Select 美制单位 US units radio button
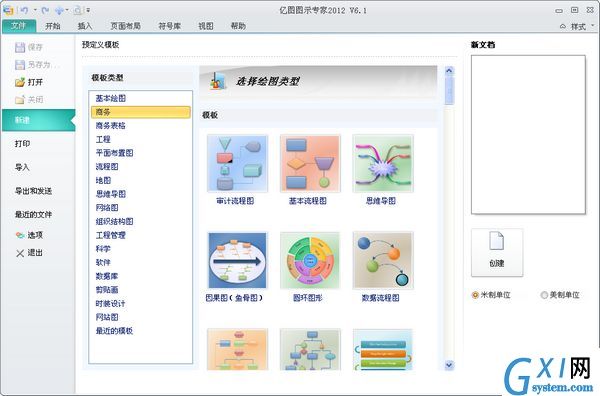 pyautogui.click(x=544, y=295)
